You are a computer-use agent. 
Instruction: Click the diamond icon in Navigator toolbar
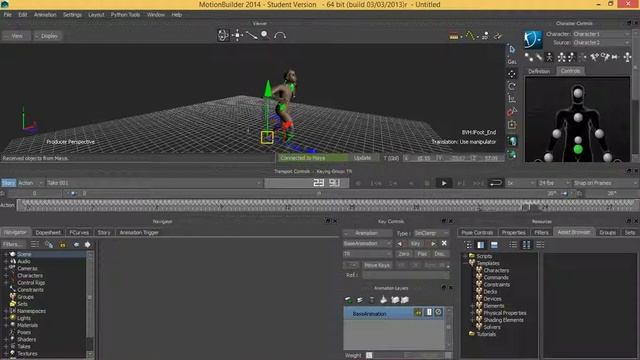point(88,244)
